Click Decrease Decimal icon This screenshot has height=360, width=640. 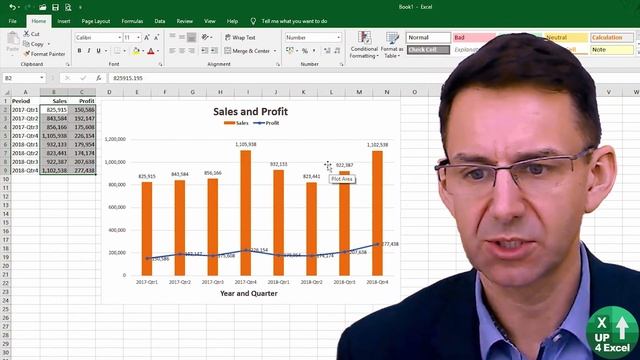point(337,51)
